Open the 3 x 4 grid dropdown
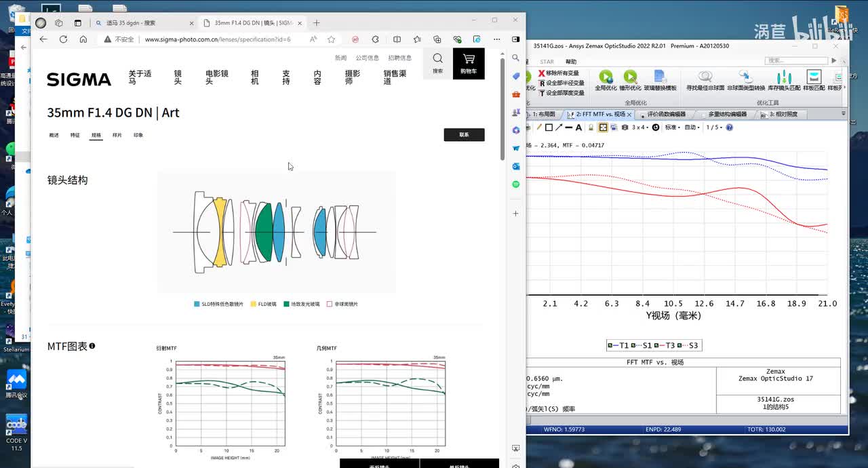Screen dimensions: 868x468 coord(641,128)
